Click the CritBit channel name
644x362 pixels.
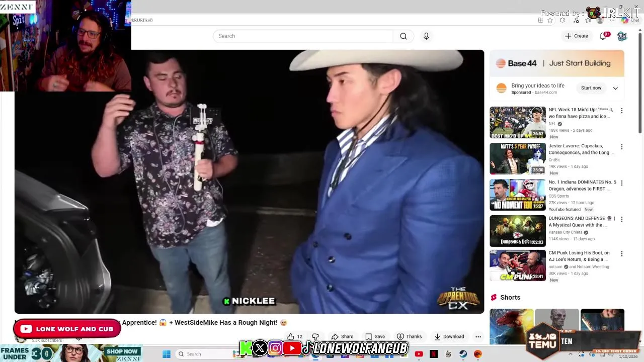coord(554,160)
